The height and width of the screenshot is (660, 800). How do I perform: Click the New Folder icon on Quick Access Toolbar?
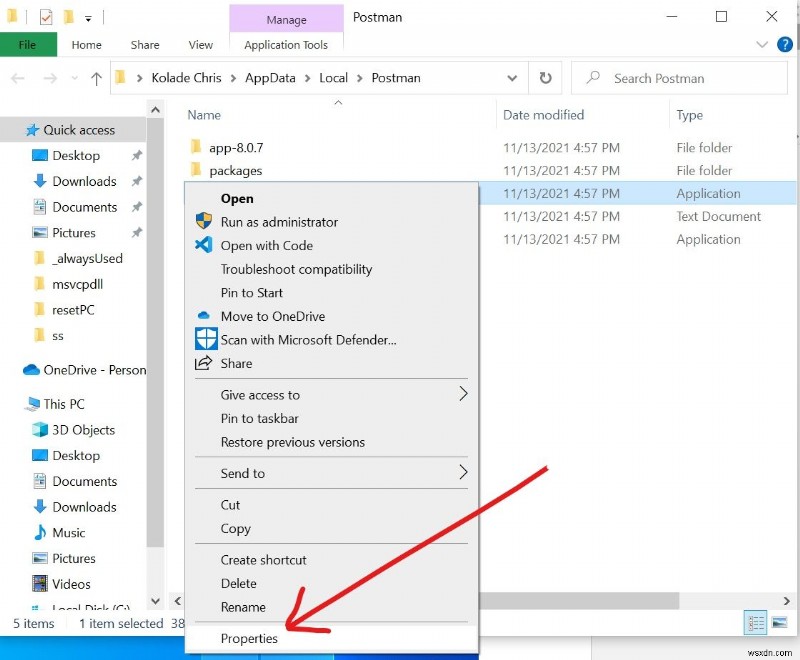click(67, 16)
